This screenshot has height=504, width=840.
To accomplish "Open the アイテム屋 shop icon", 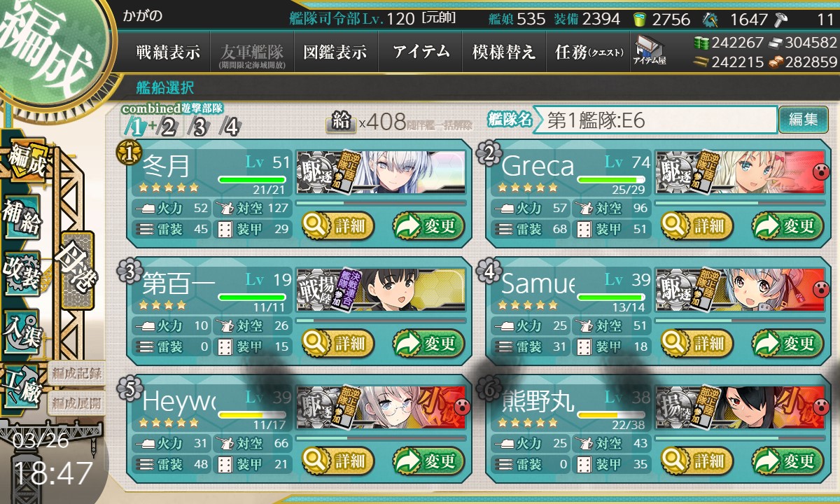I will [x=650, y=50].
